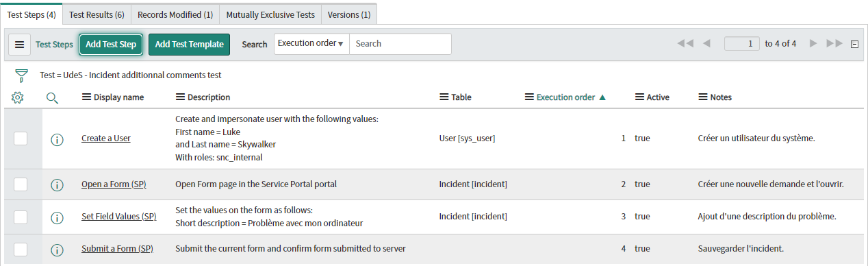Click the note 'Sauvegarder l'incident.'
This screenshot has width=868, height=266.
coord(741,249)
